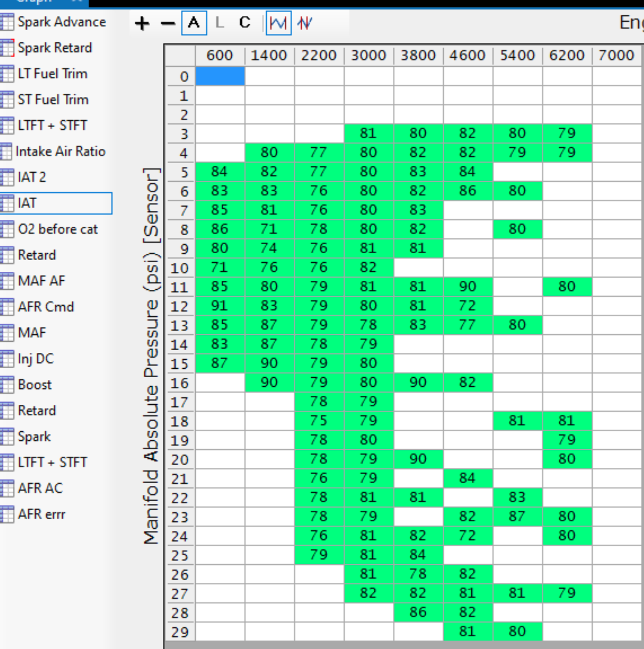Click the plus increment toolbar button
Viewport: 644px width, 649px height.
tap(142, 23)
